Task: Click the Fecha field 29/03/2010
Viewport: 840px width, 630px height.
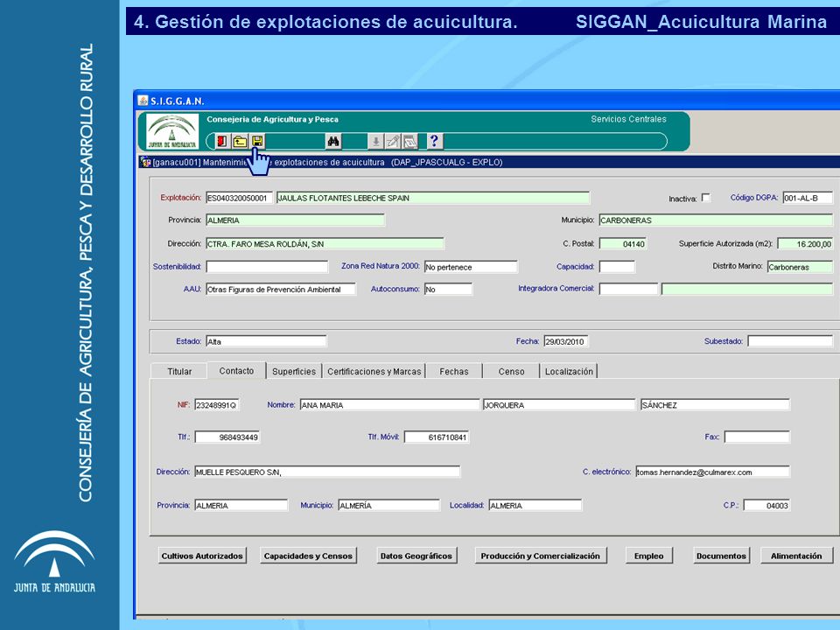Action: click(x=566, y=341)
